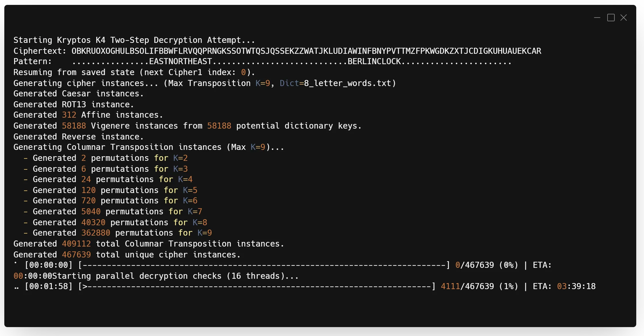644x336 pixels.
Task: Click the ETA 03:39:18 value
Action: (576, 287)
